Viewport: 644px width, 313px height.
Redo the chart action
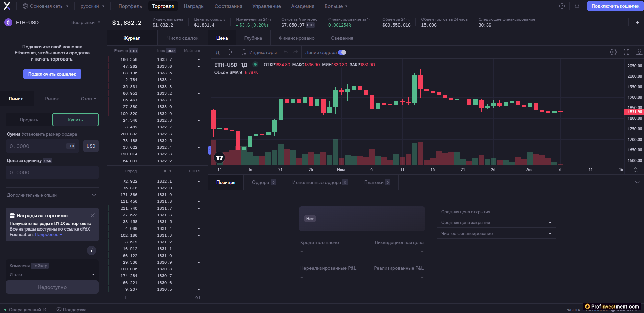pyautogui.click(x=295, y=52)
